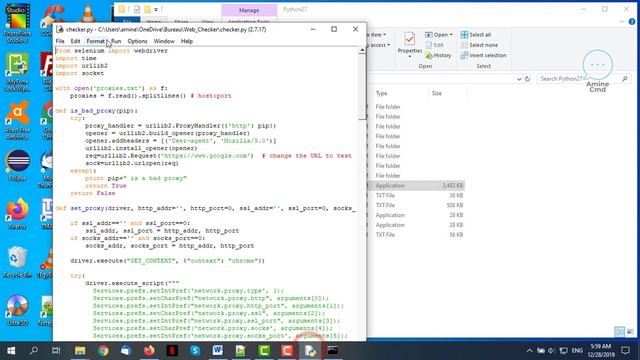Open the Firefox desktop shortcut
This screenshot has height=360, width=640.
click(x=18, y=213)
